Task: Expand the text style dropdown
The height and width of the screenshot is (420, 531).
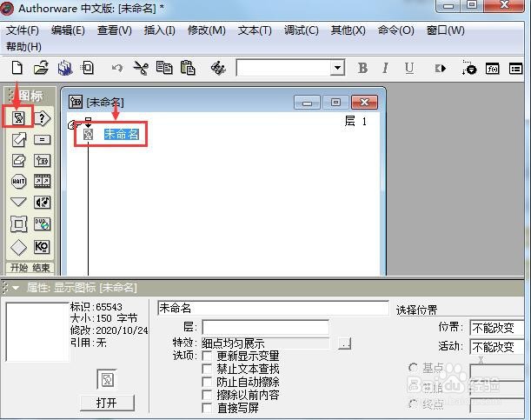Action: pos(337,68)
